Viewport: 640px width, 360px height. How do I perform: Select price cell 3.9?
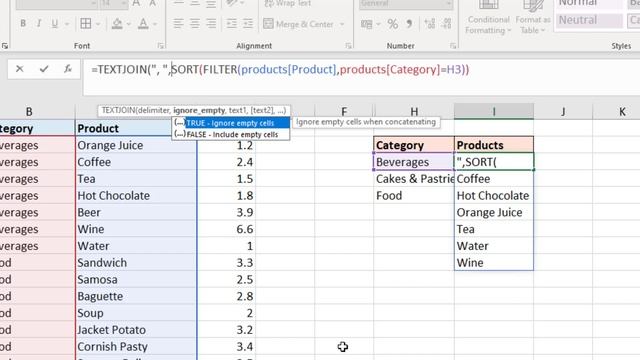pyautogui.click(x=227, y=212)
